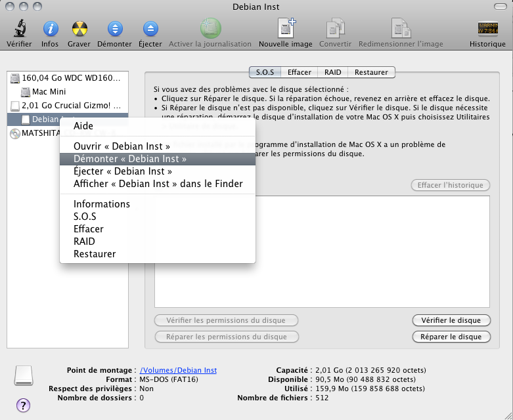Click the toolbar toggle pill button
The image size is (513, 420).
click(501, 7)
